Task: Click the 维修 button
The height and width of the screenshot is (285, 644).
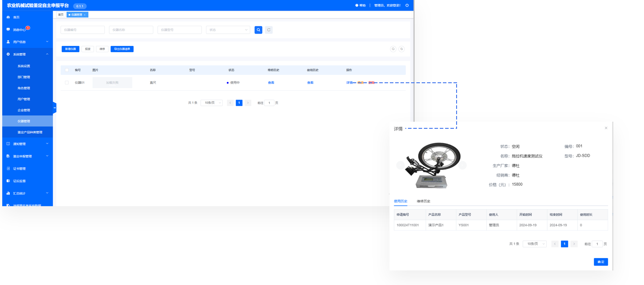Action: (102, 49)
